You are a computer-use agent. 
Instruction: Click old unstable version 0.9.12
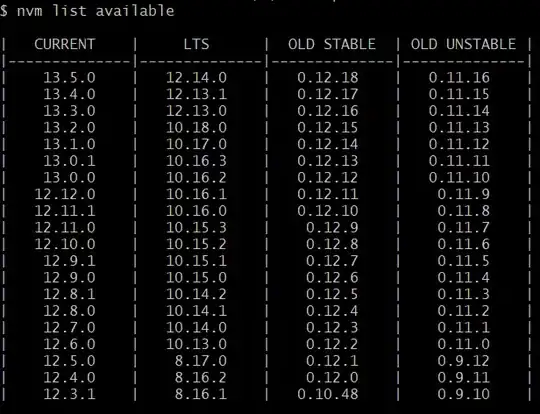pos(464,361)
